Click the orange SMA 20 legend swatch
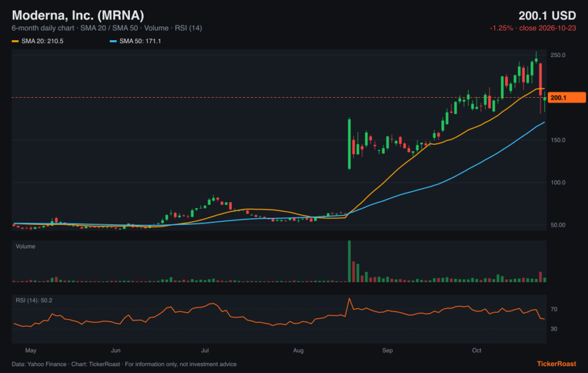The height and width of the screenshot is (373, 588). [16, 41]
